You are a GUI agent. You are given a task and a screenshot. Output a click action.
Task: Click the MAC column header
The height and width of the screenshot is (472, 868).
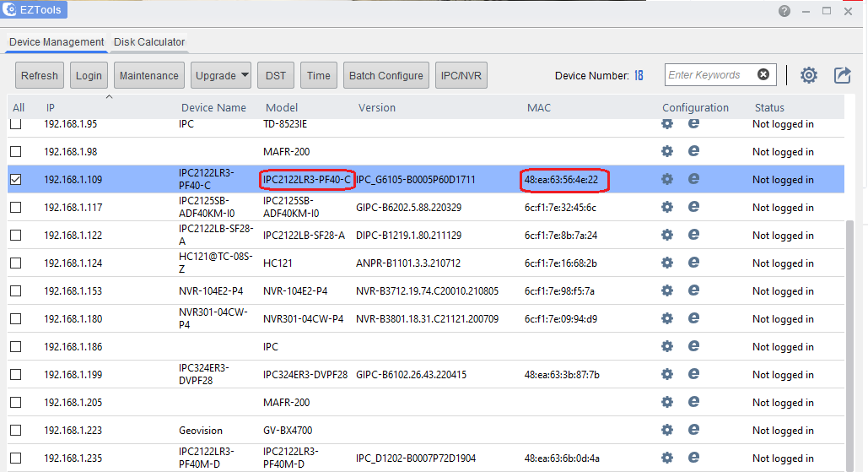(x=539, y=107)
